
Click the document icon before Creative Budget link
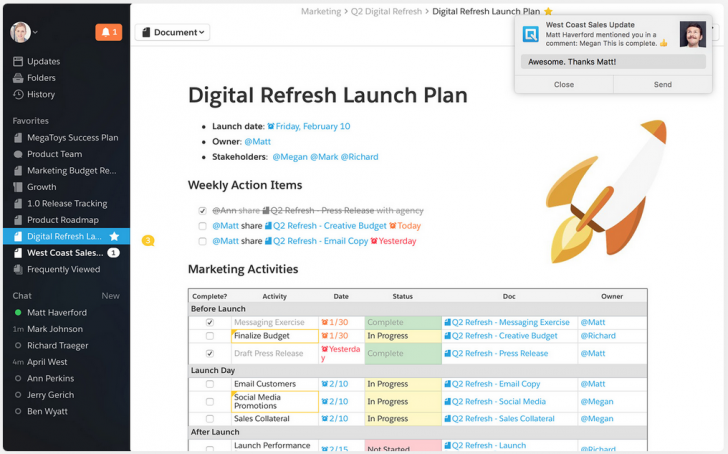(268, 226)
